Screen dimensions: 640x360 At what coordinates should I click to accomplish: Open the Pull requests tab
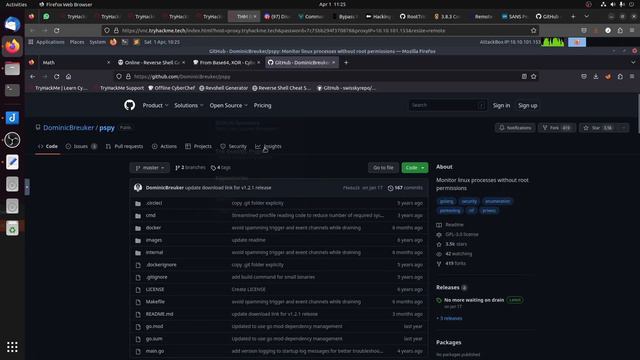click(x=124, y=146)
